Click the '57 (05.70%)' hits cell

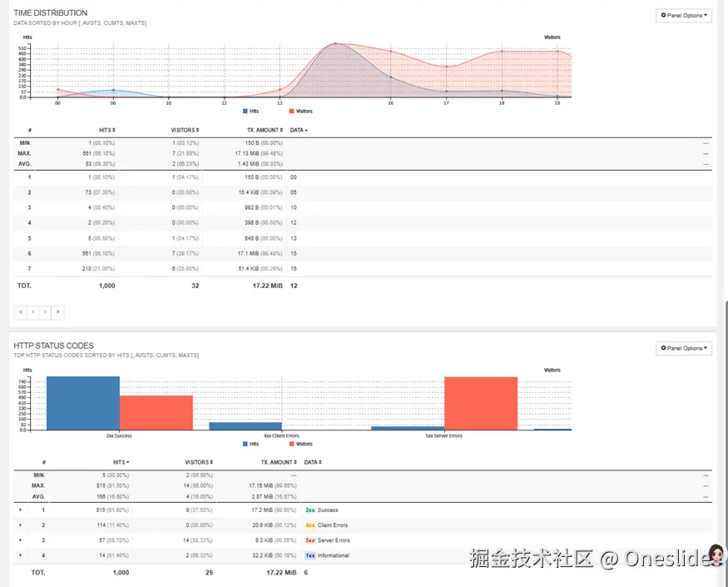coord(114,540)
